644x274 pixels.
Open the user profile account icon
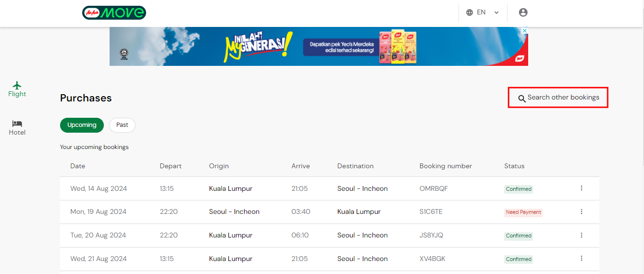[x=523, y=12]
